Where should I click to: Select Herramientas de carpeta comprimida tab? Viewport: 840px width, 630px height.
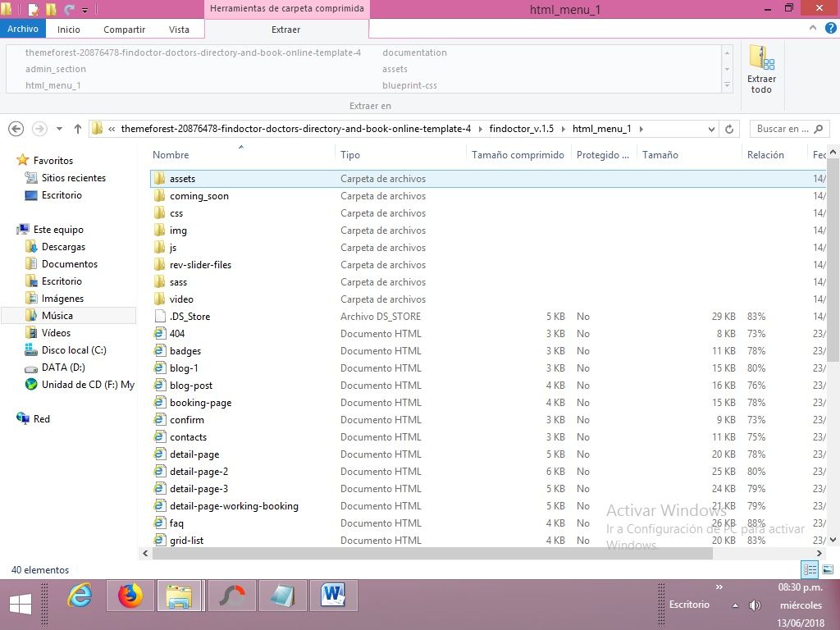tap(286, 8)
